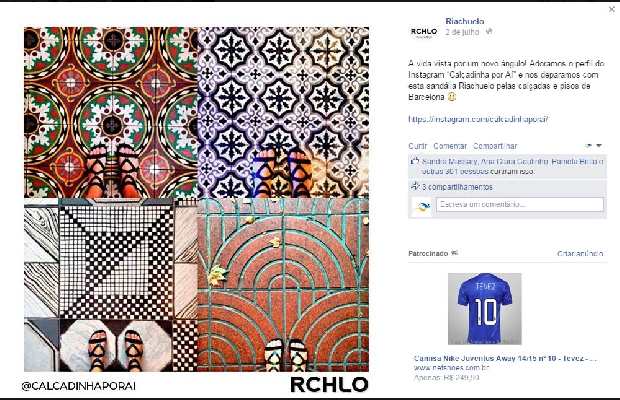This screenshot has height=400, width=620.
Task: Click the posting-as flag icon near Compartilhar
Action: tap(588, 146)
